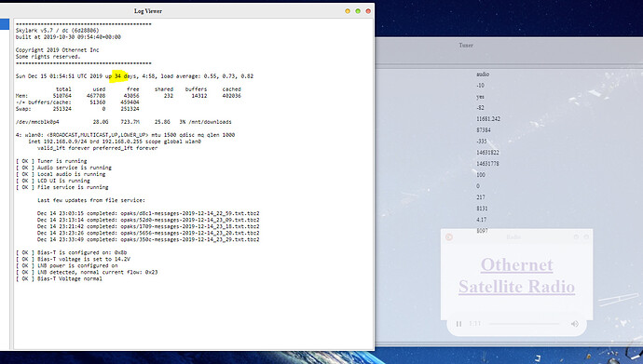
Task: Click 'Bias-T is configured on: 0x8b' line
Action: click(72, 252)
